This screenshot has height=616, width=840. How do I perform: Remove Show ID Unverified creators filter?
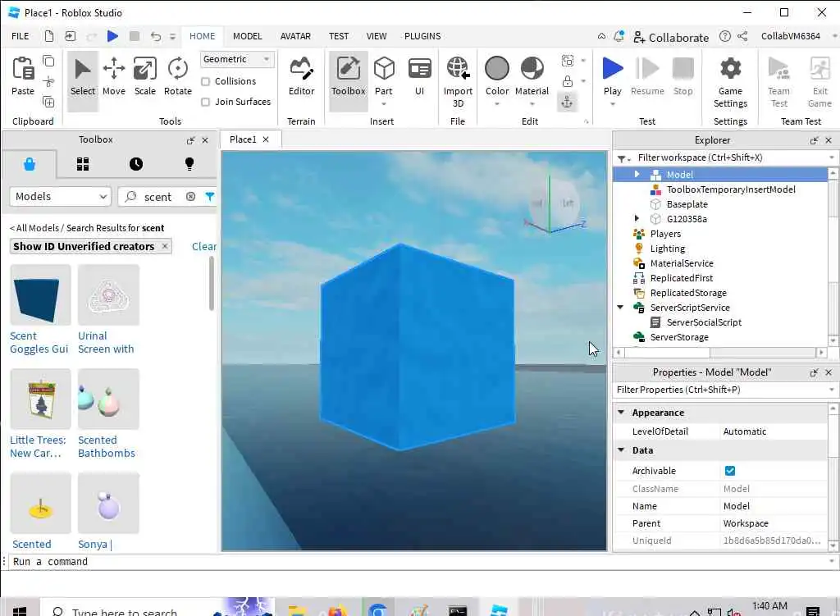tap(165, 246)
